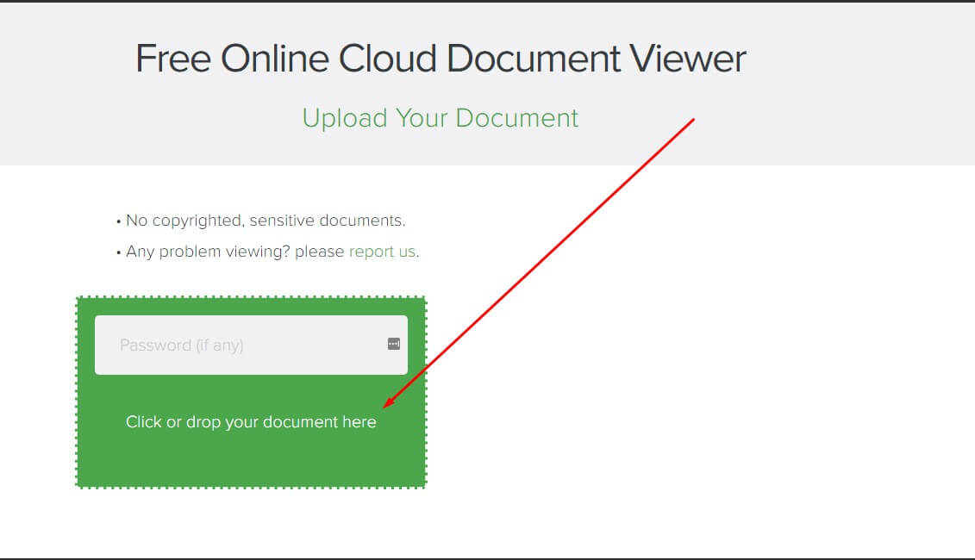Click 'Click or drop your document here' text
This screenshot has width=975, height=560.
click(x=251, y=422)
